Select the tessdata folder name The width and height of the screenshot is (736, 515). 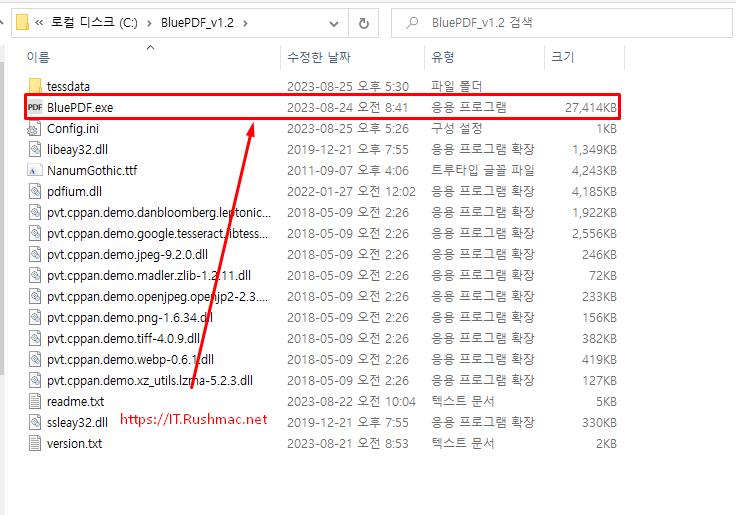click(x=68, y=86)
